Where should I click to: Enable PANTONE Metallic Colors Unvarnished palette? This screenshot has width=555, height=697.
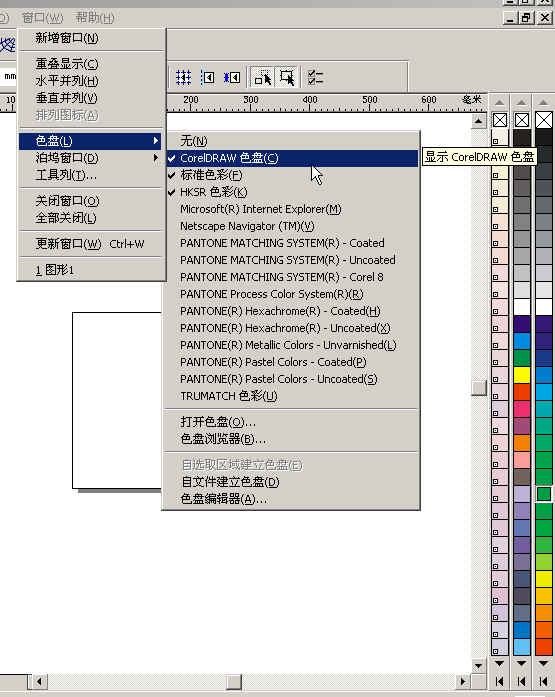(292, 345)
